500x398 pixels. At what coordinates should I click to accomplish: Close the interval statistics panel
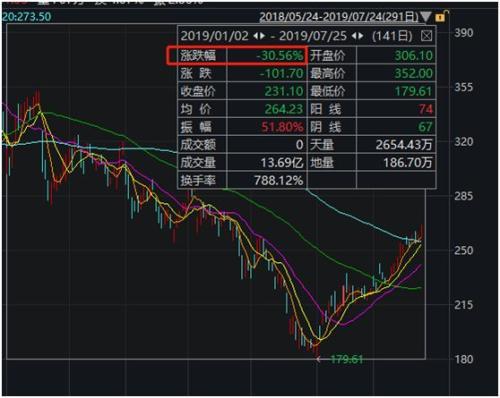426,35
